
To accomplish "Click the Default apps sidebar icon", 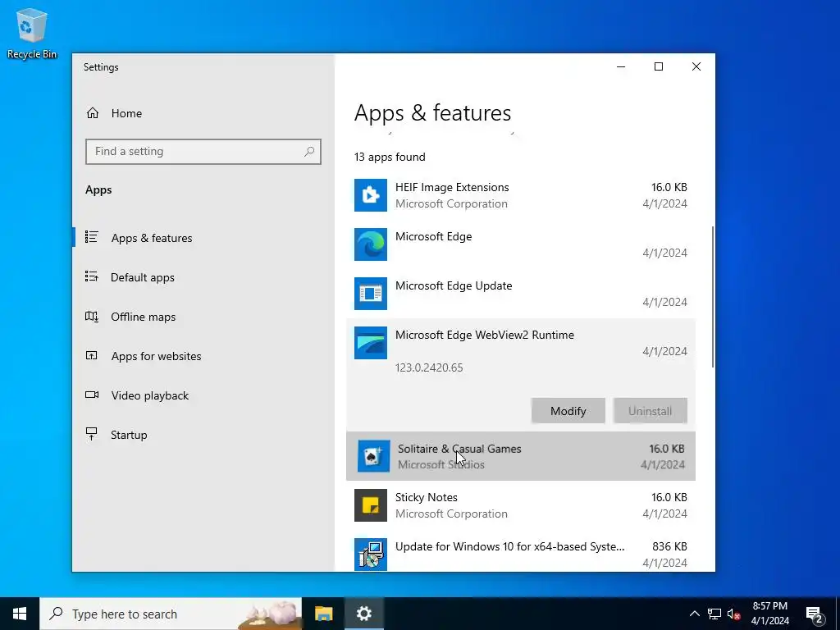I will pyautogui.click(x=92, y=276).
